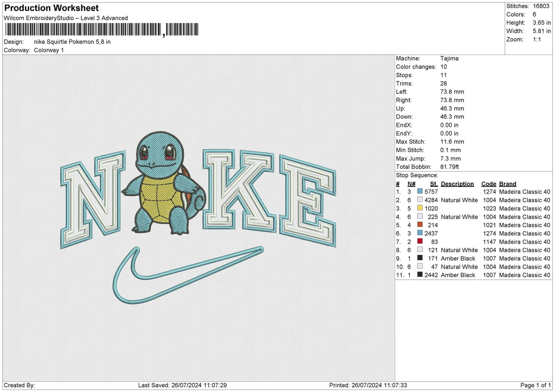Click the yellow swatch in stop 3
Viewport: 555px width, 392px height.
[420, 208]
